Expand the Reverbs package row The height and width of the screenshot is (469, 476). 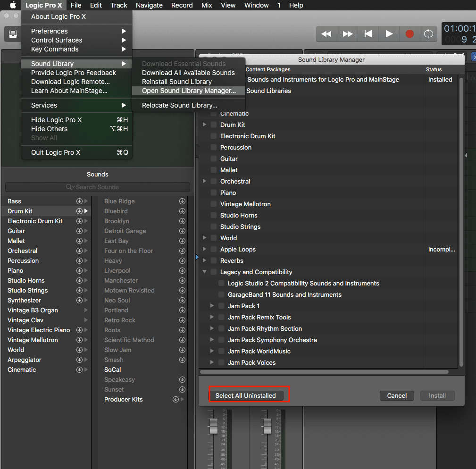(x=204, y=260)
